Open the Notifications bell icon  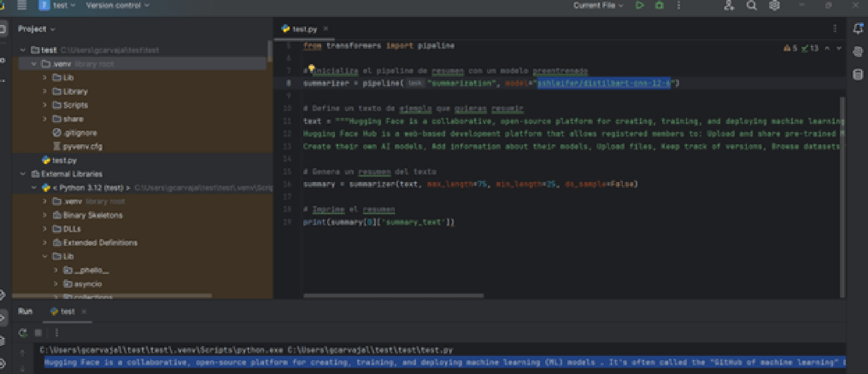coord(858,29)
